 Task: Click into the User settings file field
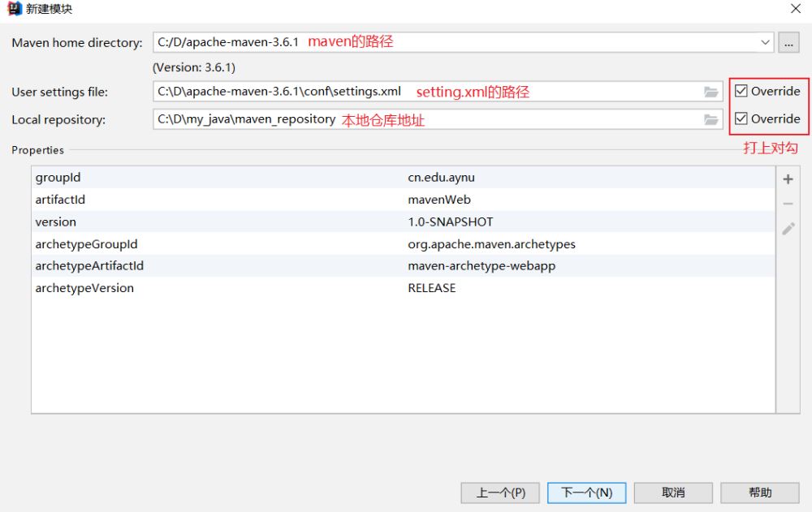438,92
